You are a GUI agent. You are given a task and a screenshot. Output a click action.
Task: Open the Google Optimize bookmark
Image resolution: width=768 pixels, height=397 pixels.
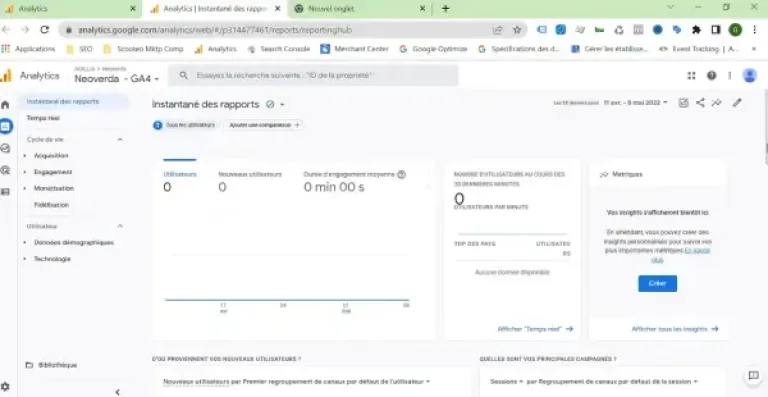point(433,49)
